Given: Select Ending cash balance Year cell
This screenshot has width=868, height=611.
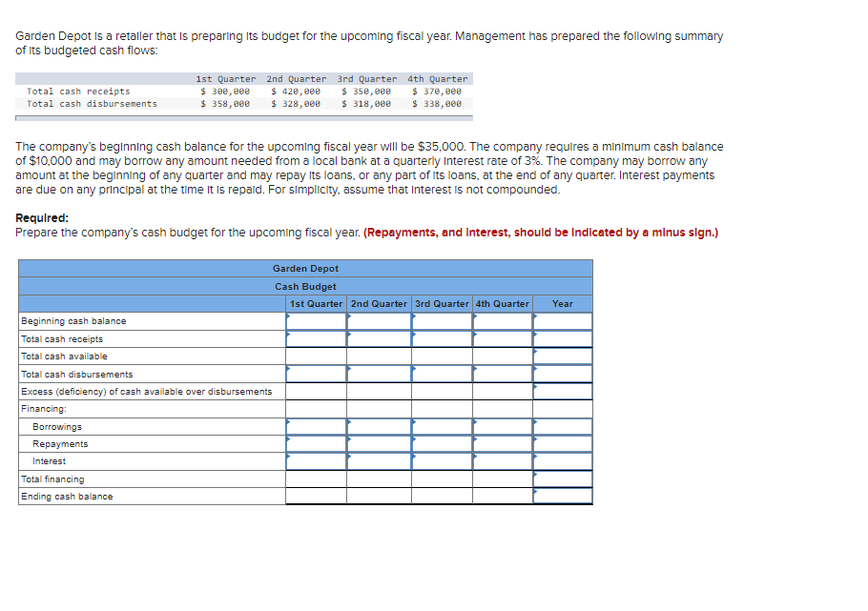Looking at the screenshot, I should coord(563,496).
